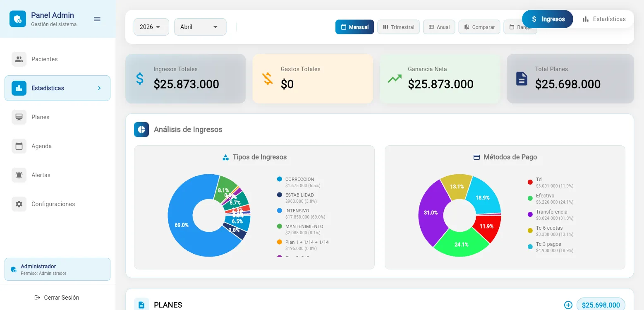Viewport: 644px width, 310px height.
Task: Click the document icon next to PLANES heading
Action: [141, 305]
